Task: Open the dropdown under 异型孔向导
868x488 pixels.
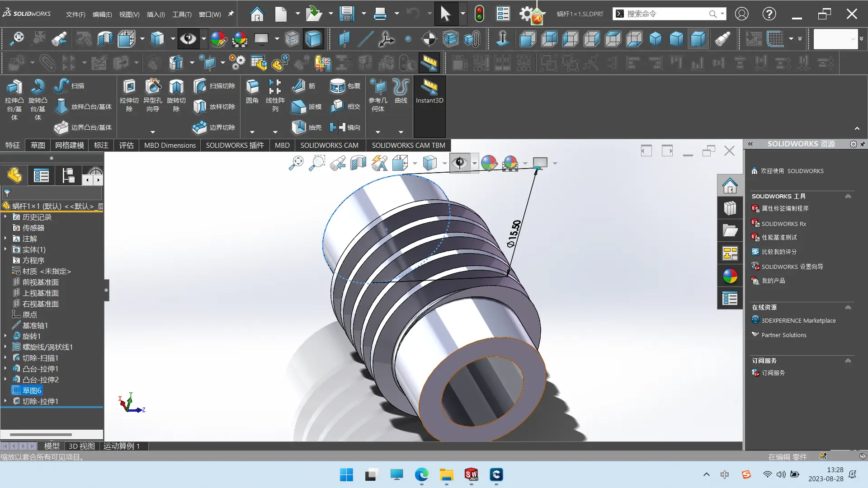Action: tap(153, 132)
